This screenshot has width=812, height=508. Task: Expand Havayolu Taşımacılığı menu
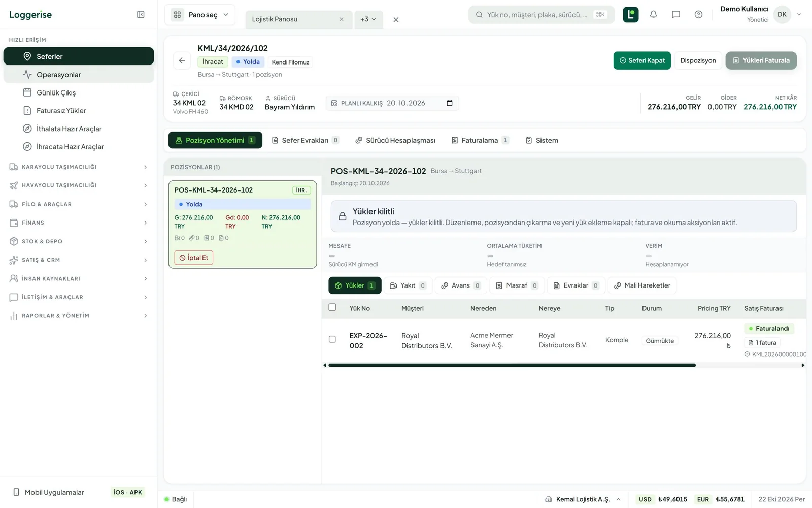(x=79, y=185)
